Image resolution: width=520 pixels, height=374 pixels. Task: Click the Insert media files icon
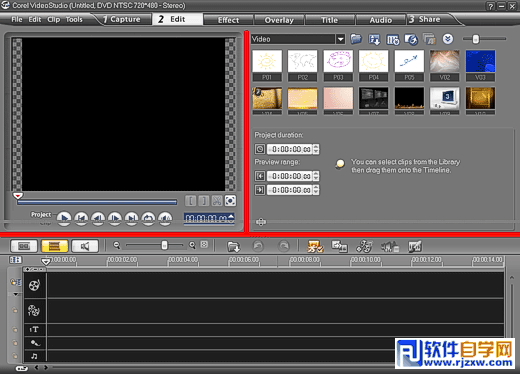pos(233,247)
